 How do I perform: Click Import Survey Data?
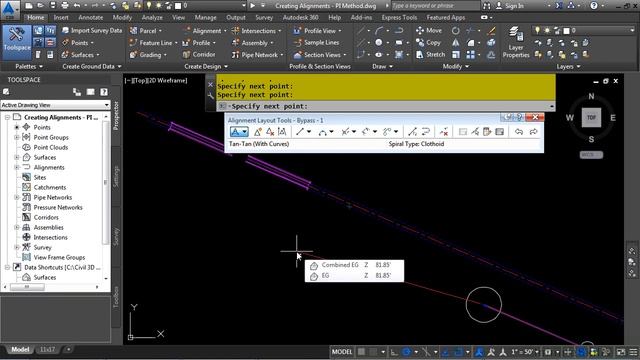click(92, 31)
